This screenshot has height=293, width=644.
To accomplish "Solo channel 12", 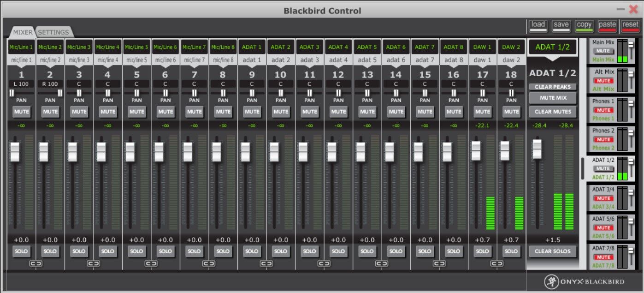I will click(x=338, y=251).
